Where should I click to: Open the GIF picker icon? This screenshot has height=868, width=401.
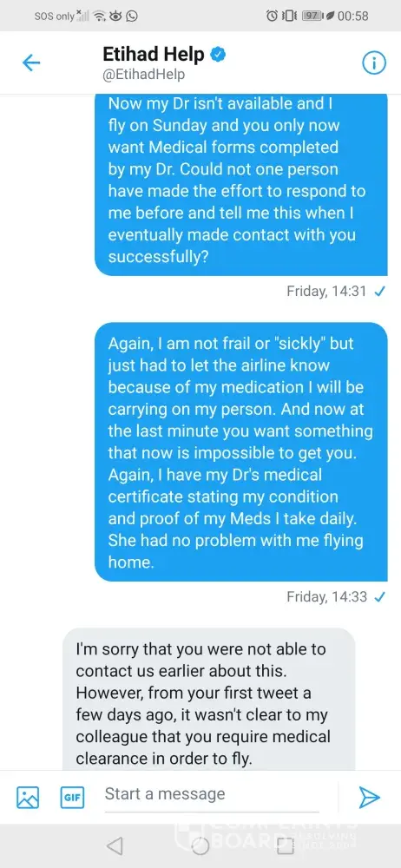(x=72, y=798)
